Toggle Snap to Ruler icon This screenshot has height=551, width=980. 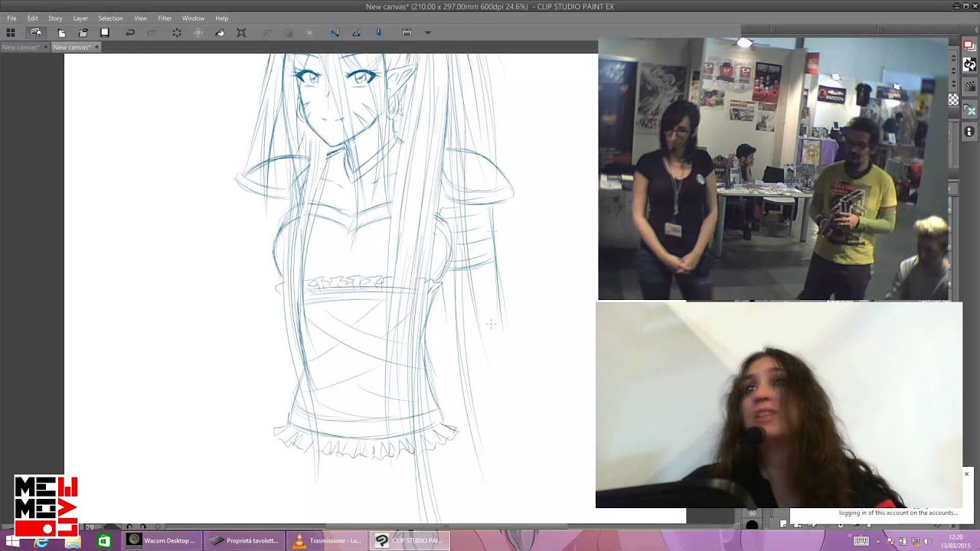[x=335, y=33]
